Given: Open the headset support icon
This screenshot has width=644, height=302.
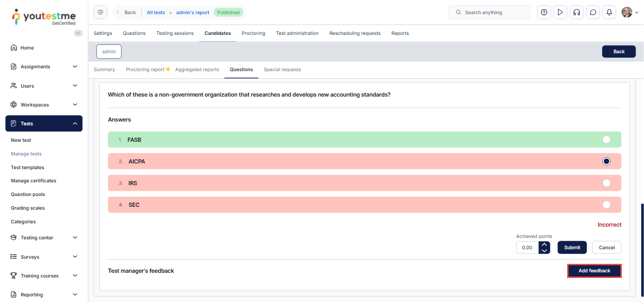Looking at the screenshot, I should pyautogui.click(x=576, y=12).
